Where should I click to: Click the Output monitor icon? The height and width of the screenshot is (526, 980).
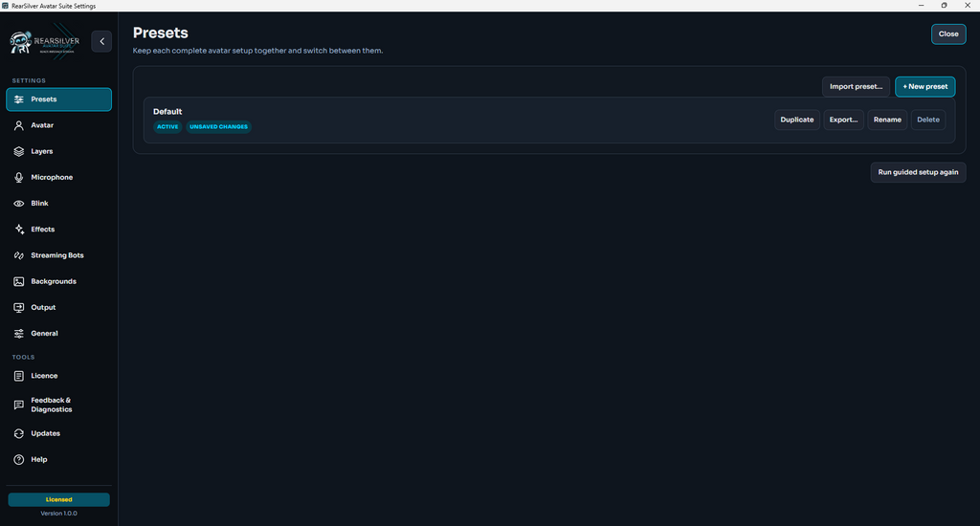pyautogui.click(x=19, y=307)
